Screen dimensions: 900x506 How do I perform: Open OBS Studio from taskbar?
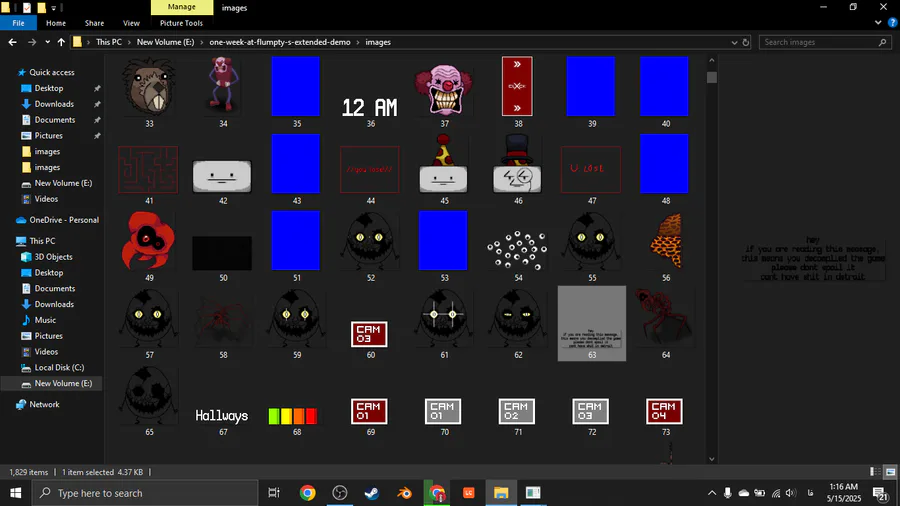tap(340, 493)
